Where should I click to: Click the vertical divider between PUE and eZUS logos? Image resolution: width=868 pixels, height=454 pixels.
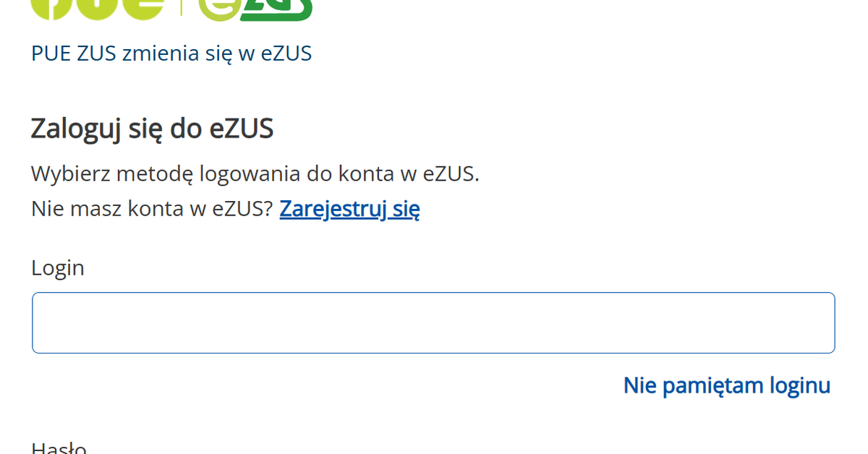point(181,7)
